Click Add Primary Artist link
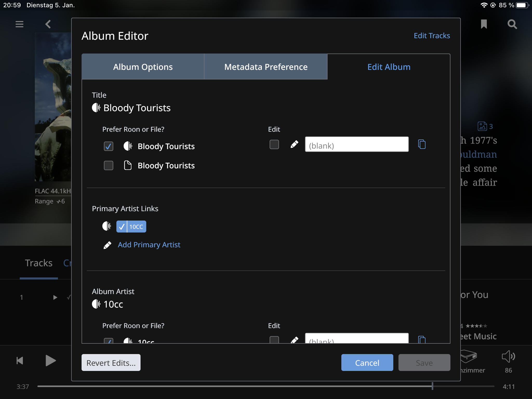532x399 pixels. (149, 245)
